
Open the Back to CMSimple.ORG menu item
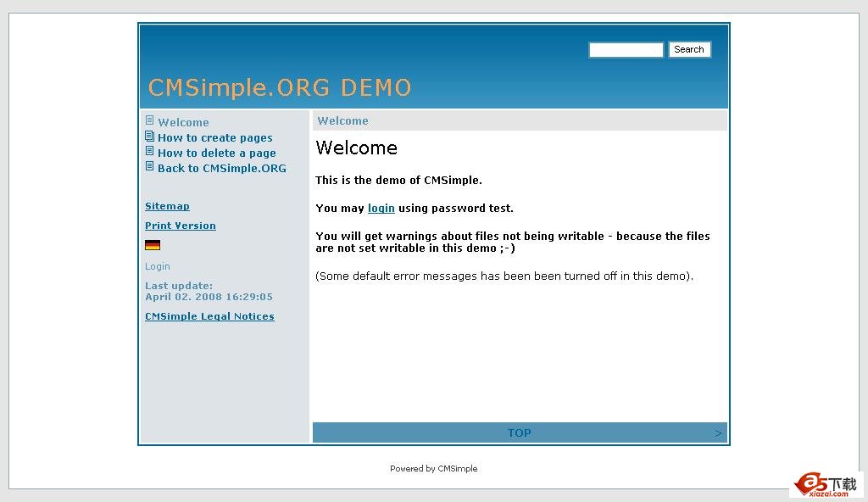pos(222,168)
